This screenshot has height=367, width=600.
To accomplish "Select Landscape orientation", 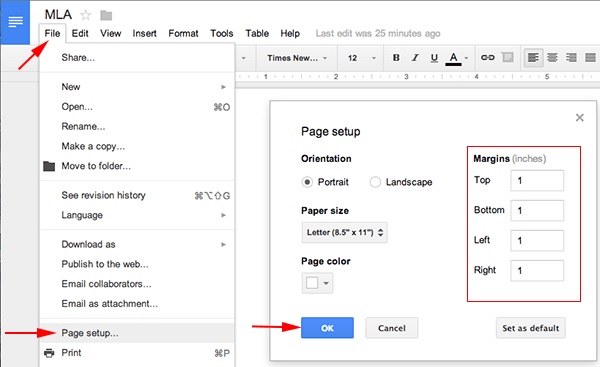I will click(375, 182).
